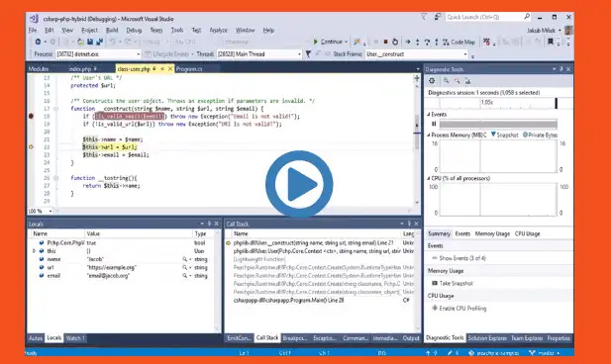Click Reset View icon in Diagnostic Tools
Image resolution: width=611 pixels, height=364 pixels.
point(467,81)
